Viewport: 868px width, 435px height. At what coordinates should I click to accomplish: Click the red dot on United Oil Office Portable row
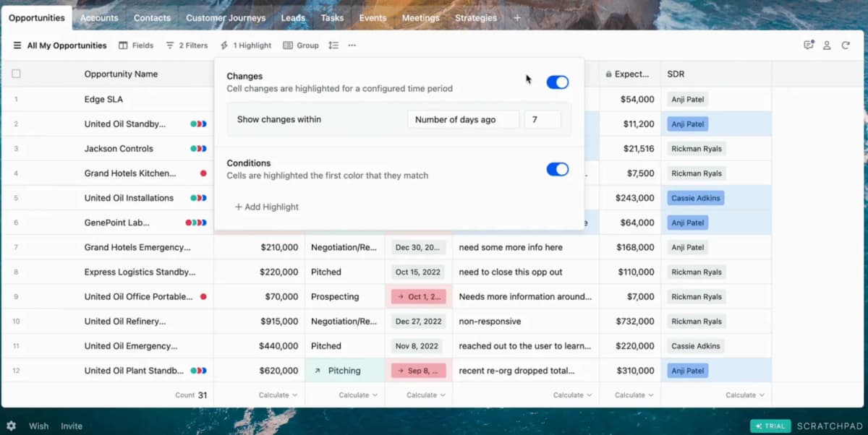click(203, 296)
